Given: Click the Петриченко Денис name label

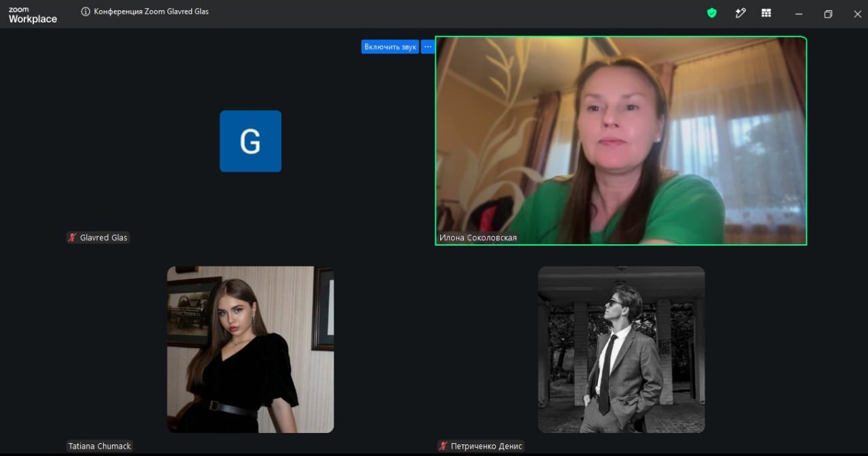Looking at the screenshot, I should [486, 446].
